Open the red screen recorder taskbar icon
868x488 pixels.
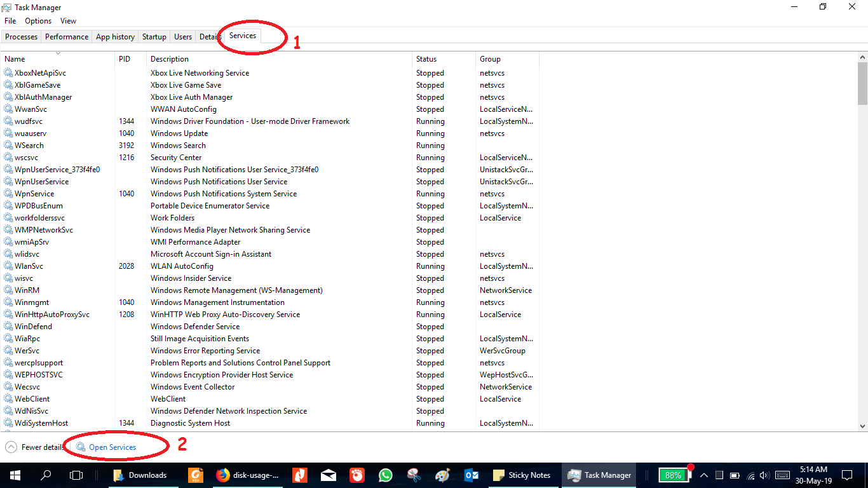[357, 475]
